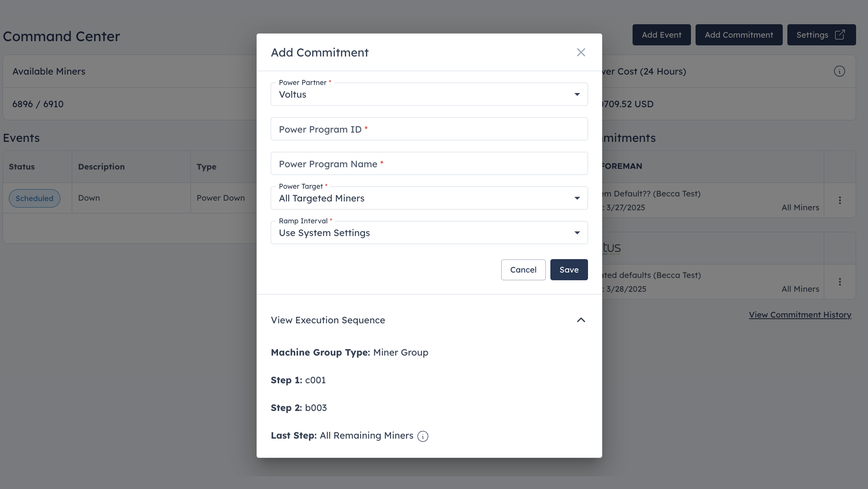This screenshot has width=868, height=489.
Task: Open the Power Partner dropdown
Action: click(429, 94)
